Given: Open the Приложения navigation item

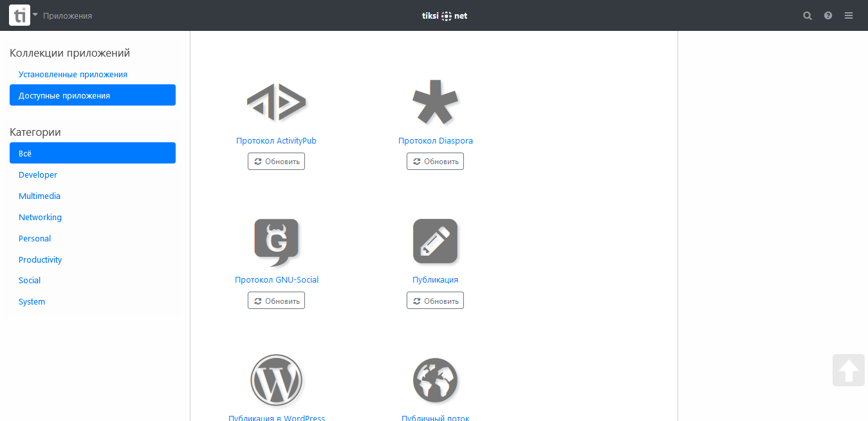Looking at the screenshot, I should 68,15.
